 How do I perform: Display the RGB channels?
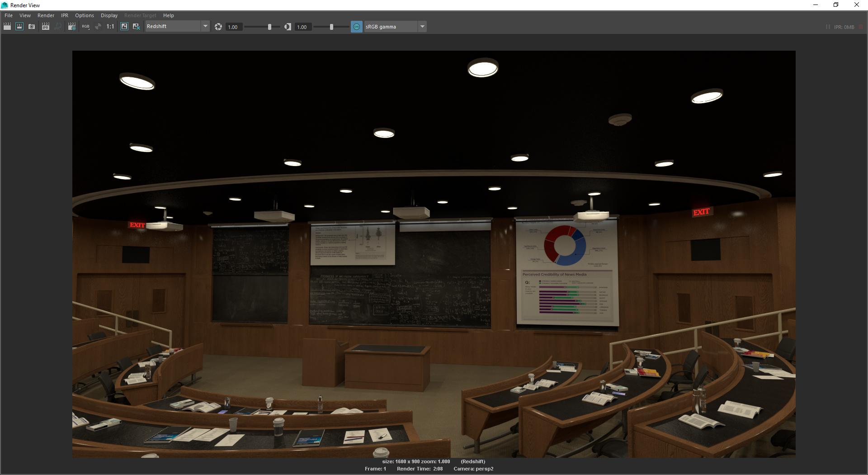click(85, 27)
